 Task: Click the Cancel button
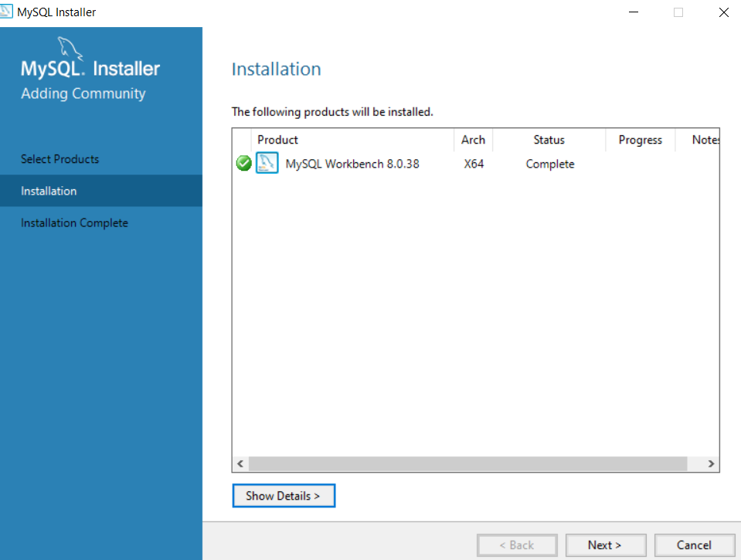694,545
